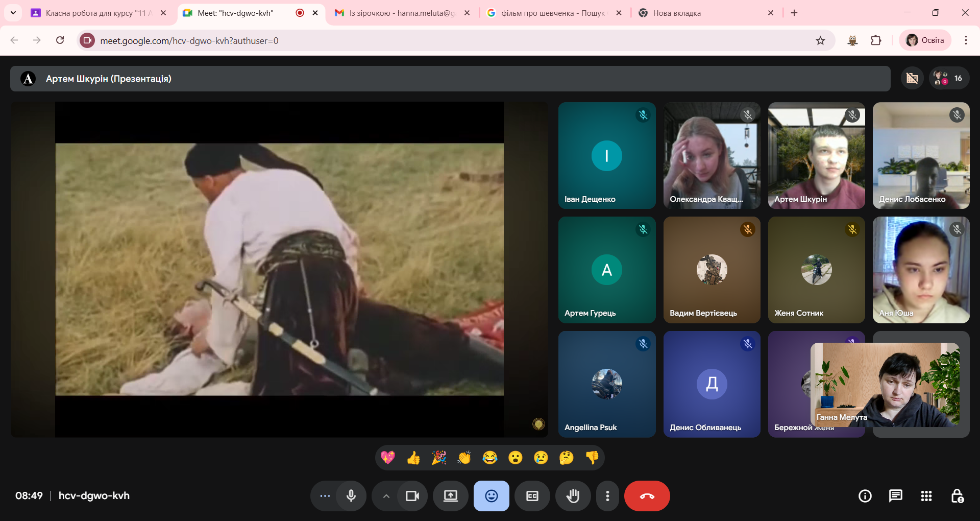This screenshot has height=521, width=980.
Task: Select Артем Гурець participant tile
Action: [607, 270]
